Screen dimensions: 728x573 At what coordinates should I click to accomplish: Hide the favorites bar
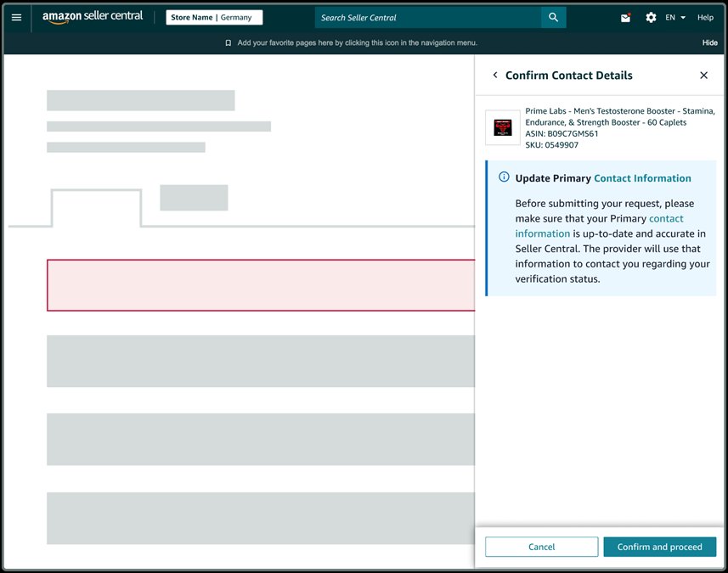pos(709,42)
